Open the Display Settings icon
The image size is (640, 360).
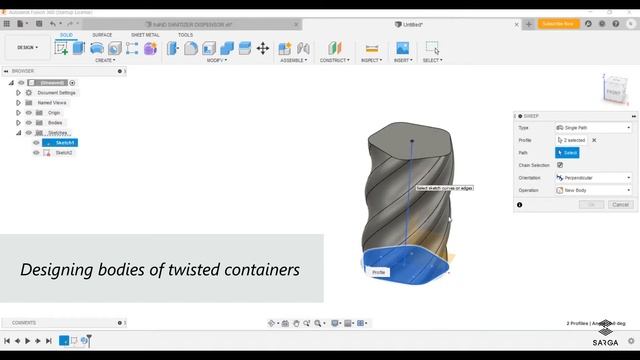click(x=335, y=323)
